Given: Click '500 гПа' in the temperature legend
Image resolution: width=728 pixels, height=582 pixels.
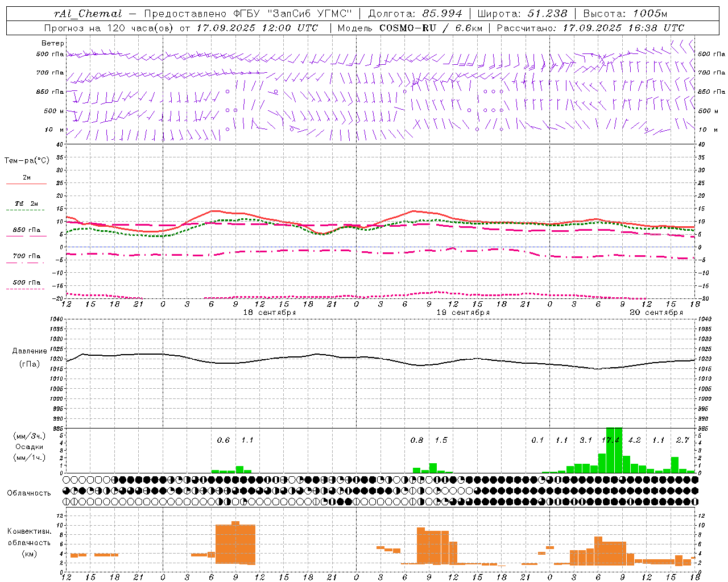Looking at the screenshot, I should (x=27, y=282).
